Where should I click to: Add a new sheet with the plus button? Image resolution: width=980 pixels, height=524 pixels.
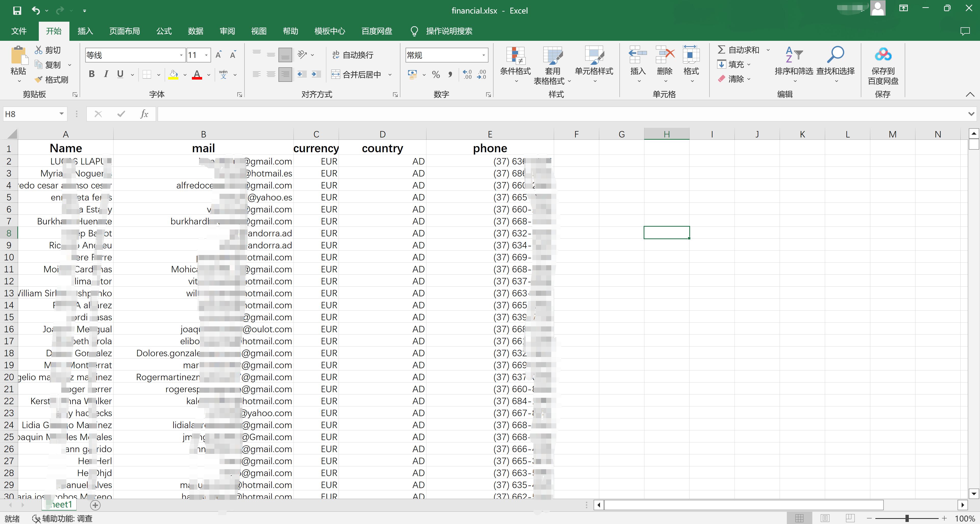coord(95,505)
